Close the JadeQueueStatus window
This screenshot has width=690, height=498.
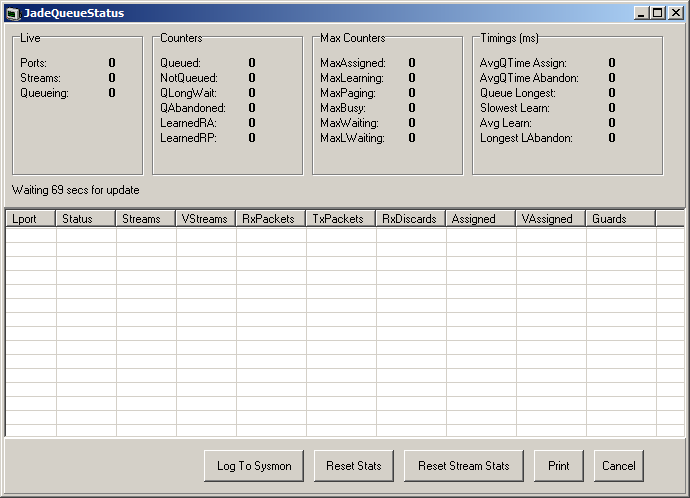[676, 13]
